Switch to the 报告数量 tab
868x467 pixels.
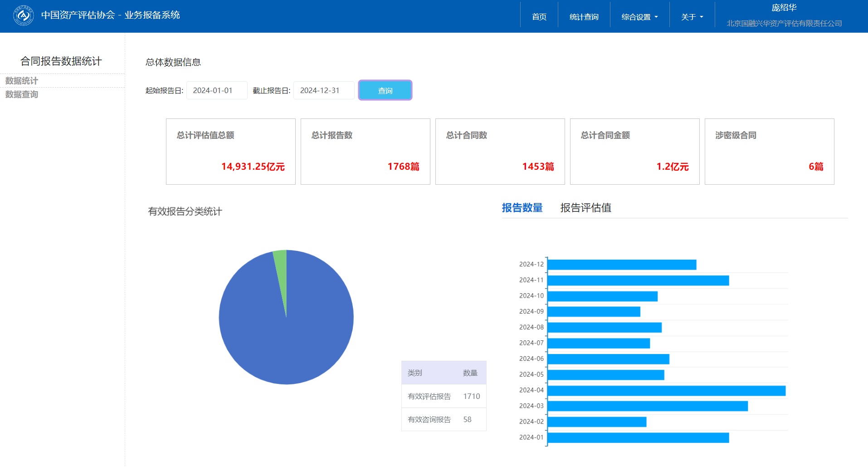[522, 208]
